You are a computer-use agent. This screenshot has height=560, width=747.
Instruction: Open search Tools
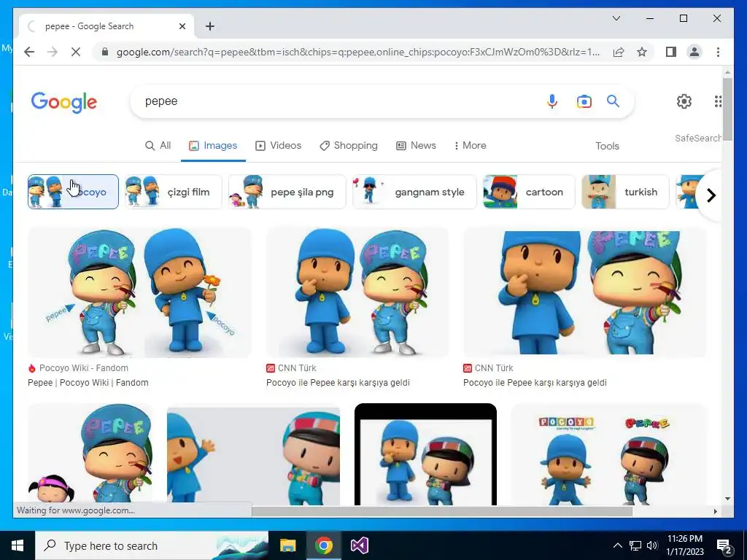click(x=607, y=146)
